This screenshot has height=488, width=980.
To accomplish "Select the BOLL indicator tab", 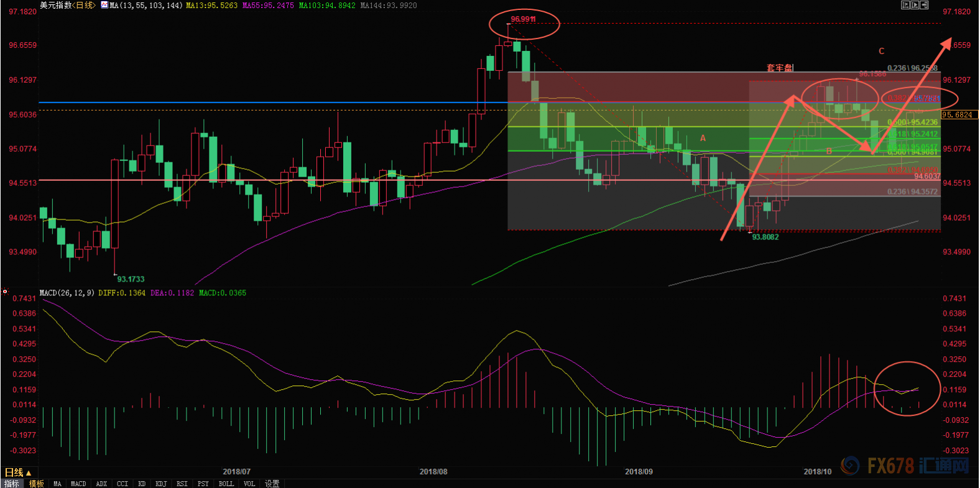I will [226, 484].
